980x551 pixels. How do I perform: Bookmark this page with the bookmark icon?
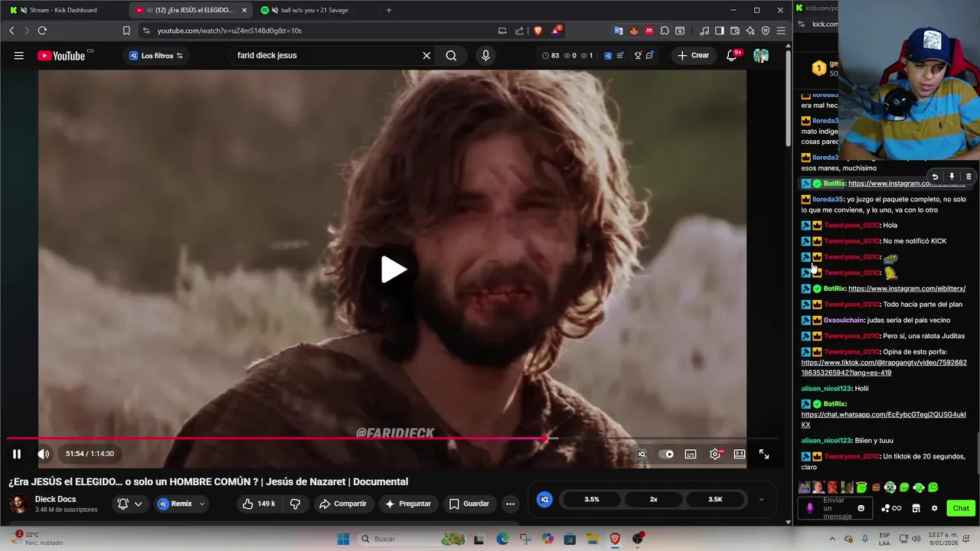[x=126, y=31]
